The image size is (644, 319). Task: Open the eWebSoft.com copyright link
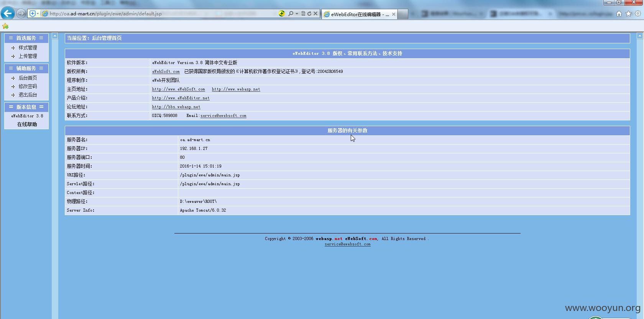coord(166,71)
